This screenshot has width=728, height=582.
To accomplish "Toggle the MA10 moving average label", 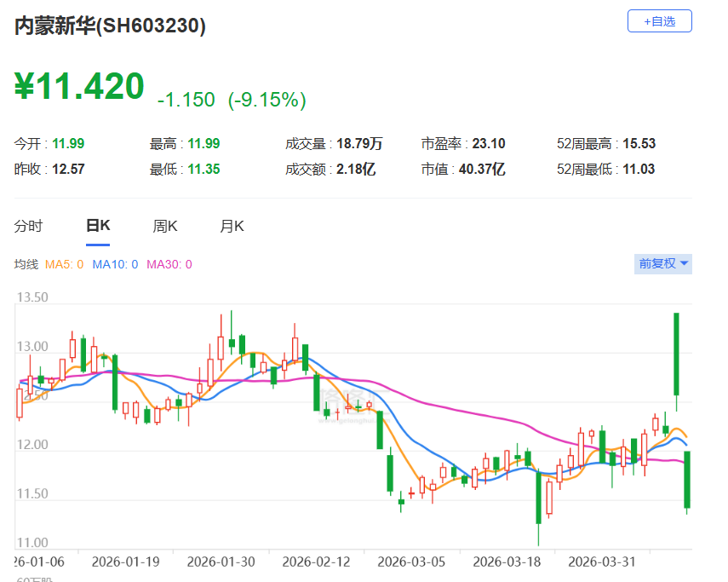I will [115, 264].
